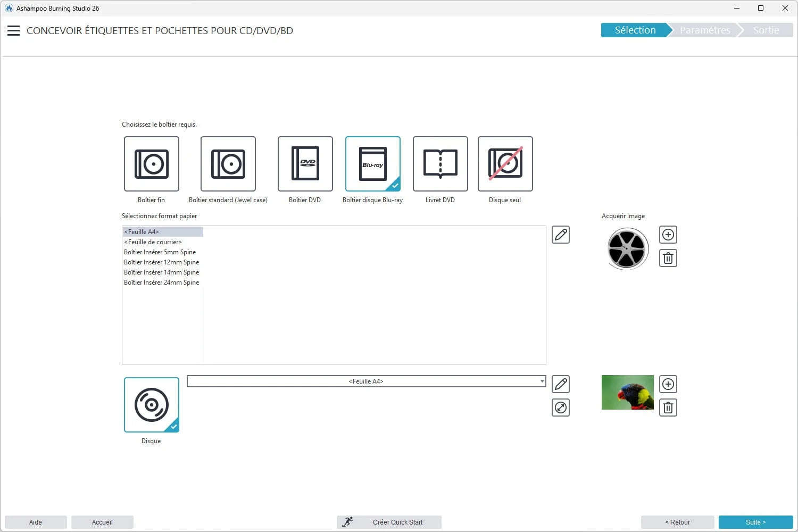Click the circular arrow icon under the disc pencil
The height and width of the screenshot is (532, 798).
tap(561, 408)
